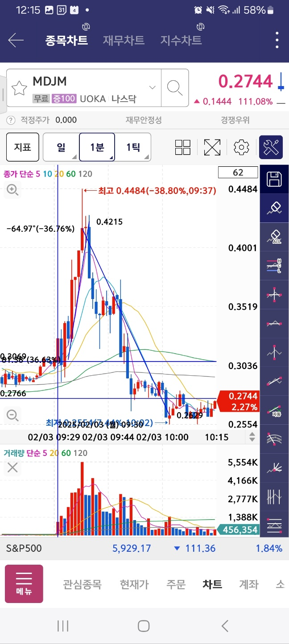This screenshot has height=644, width=289.
Task: Tap the Android back button
Action: click(225, 626)
